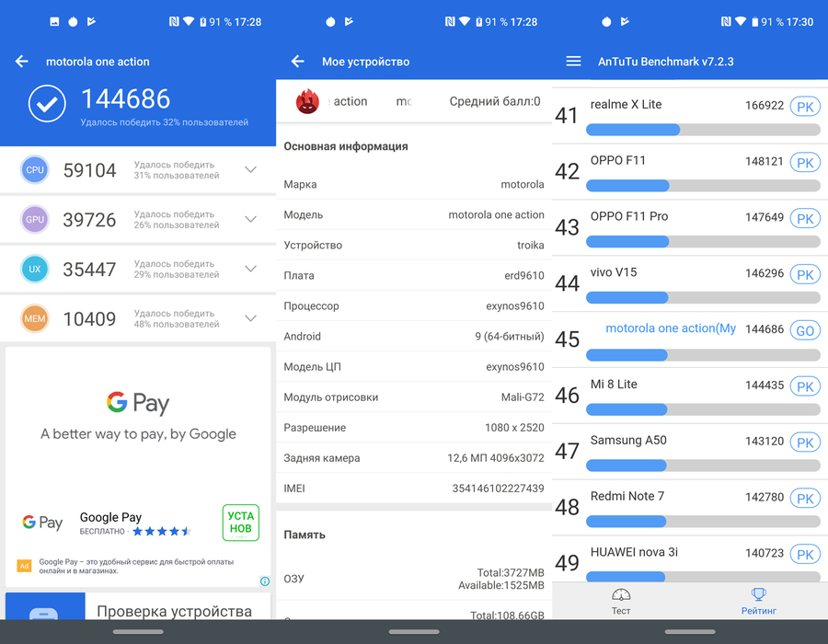Tap Средний балл:0 text
Viewport: 828px width, 644px height.
[x=495, y=101]
